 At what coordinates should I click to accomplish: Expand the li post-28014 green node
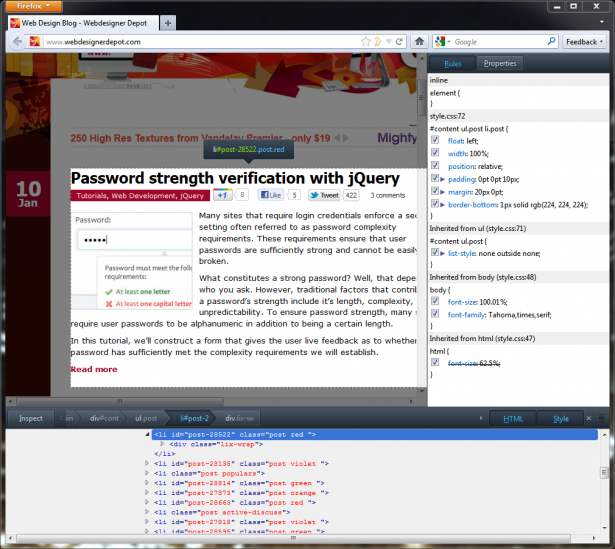point(147,483)
